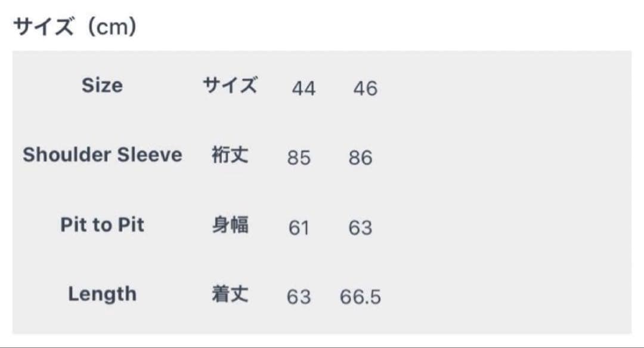The width and height of the screenshot is (644, 348).
Task: Select the Shoulder Sleeve value 86
Action: 360,158
